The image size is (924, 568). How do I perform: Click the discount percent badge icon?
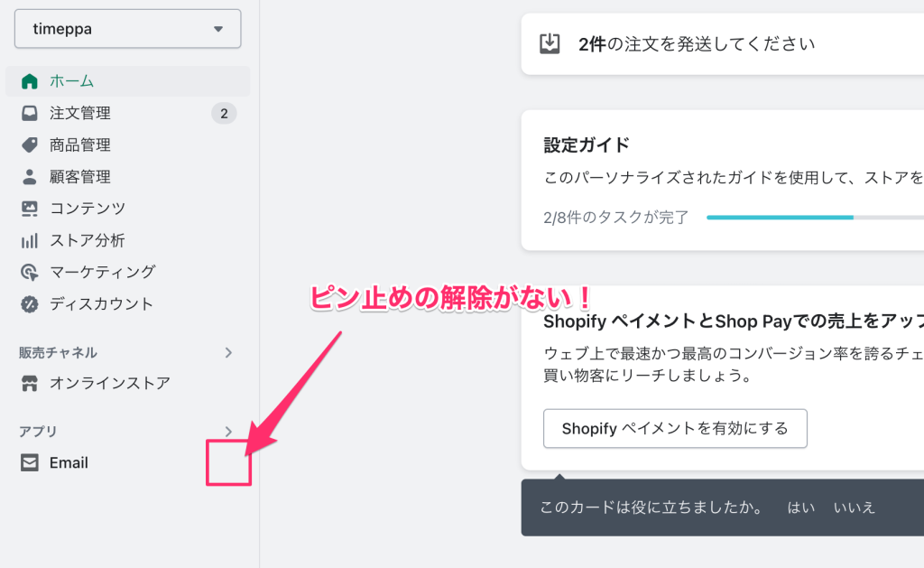click(x=29, y=303)
